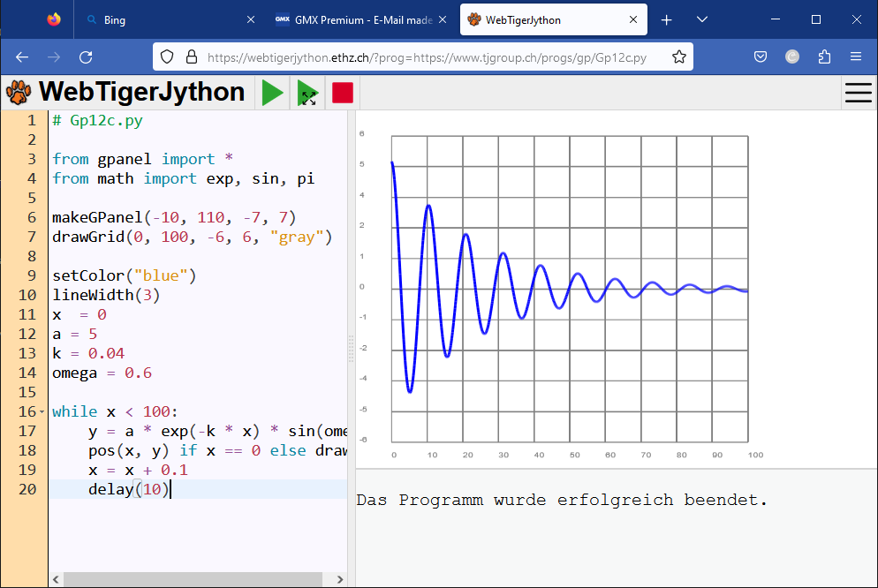Reload the current page
The height and width of the screenshot is (588, 878).
tap(86, 57)
